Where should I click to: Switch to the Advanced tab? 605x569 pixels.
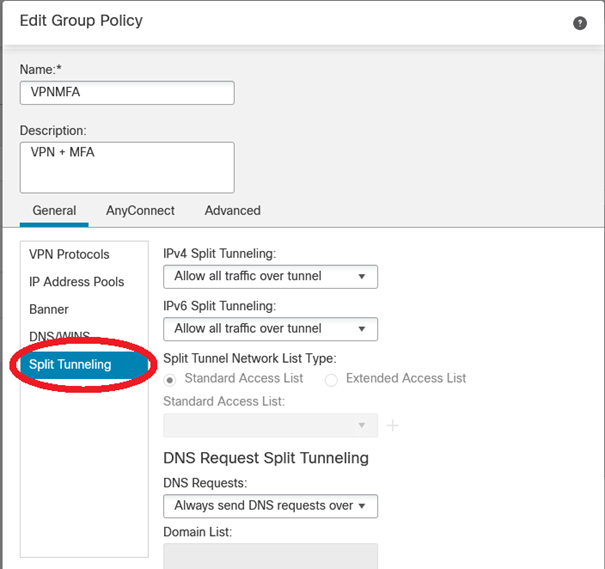pyautogui.click(x=233, y=211)
